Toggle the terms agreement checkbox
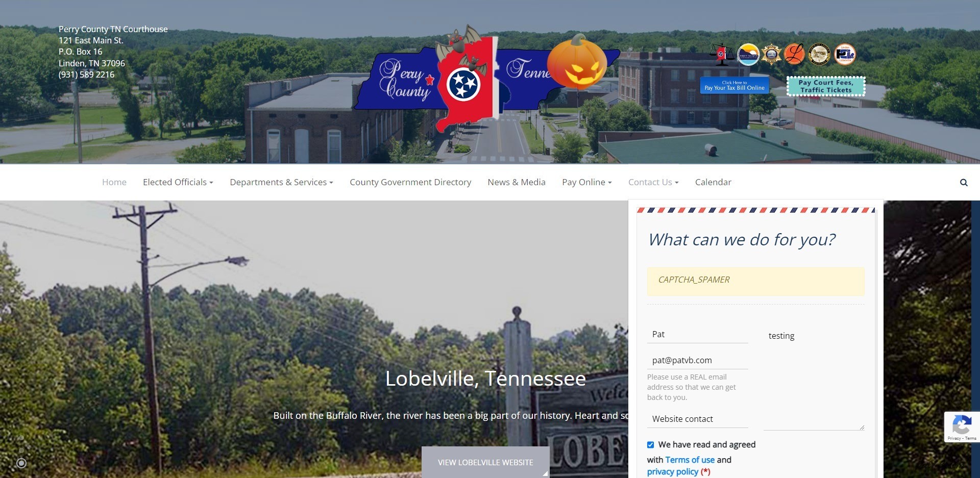The width and height of the screenshot is (980, 478). (x=650, y=445)
